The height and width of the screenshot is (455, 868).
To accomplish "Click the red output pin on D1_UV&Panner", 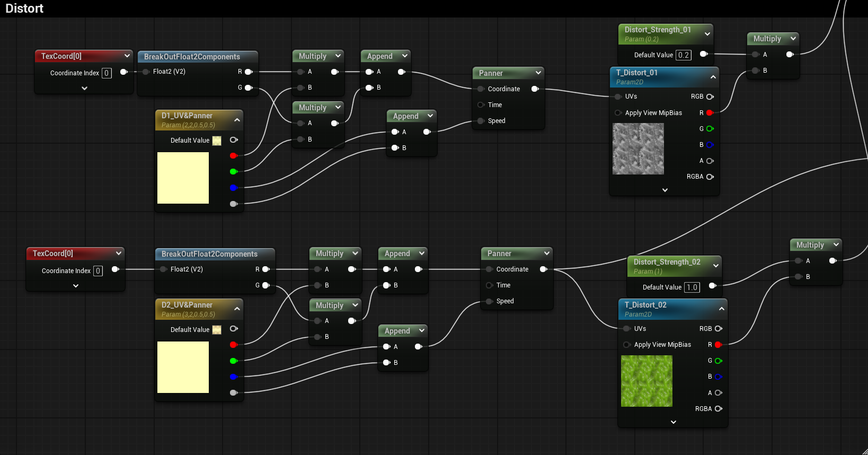I will (x=233, y=155).
